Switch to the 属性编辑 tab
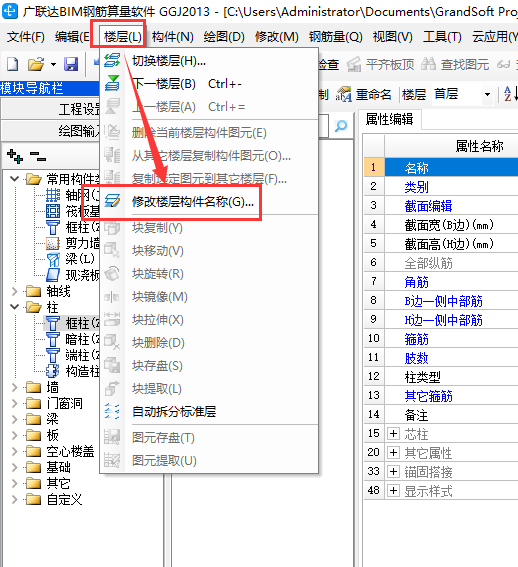 point(390,119)
